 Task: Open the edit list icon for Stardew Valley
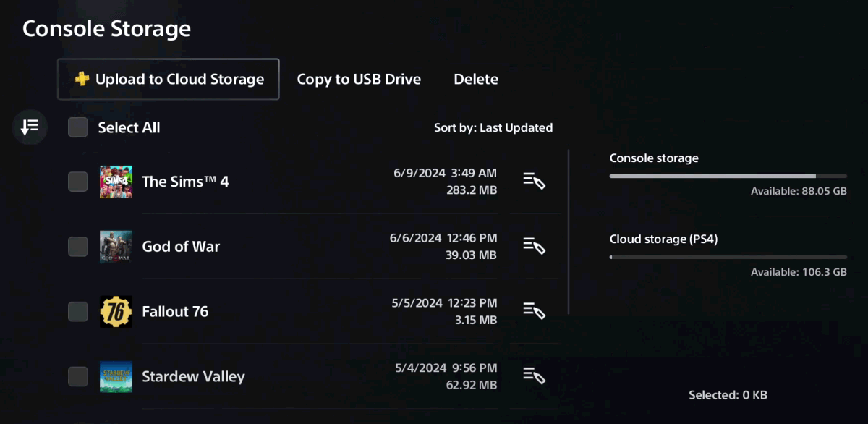click(x=534, y=376)
